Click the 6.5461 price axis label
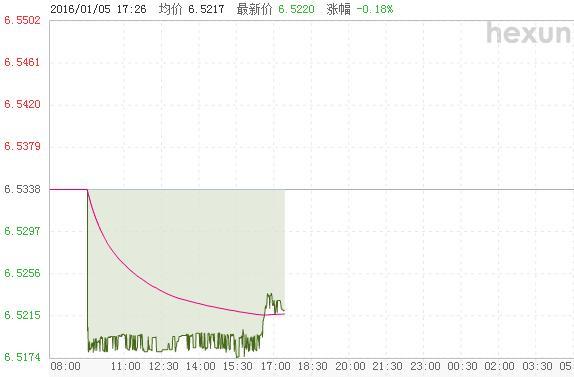Image resolution: width=574 pixels, height=377 pixels. 22,63
